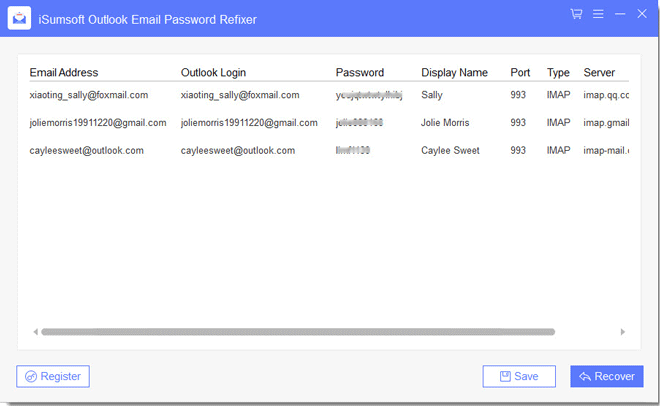Click the horizontal scrollbar left arrow
660x406 pixels.
36,332
